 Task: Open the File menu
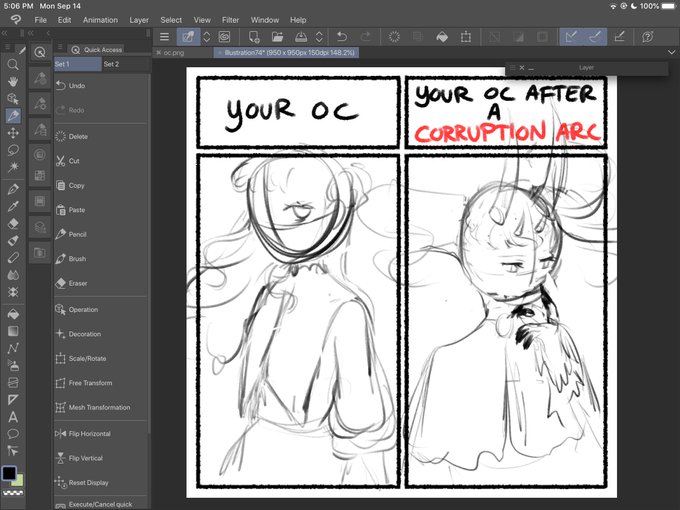[x=40, y=20]
